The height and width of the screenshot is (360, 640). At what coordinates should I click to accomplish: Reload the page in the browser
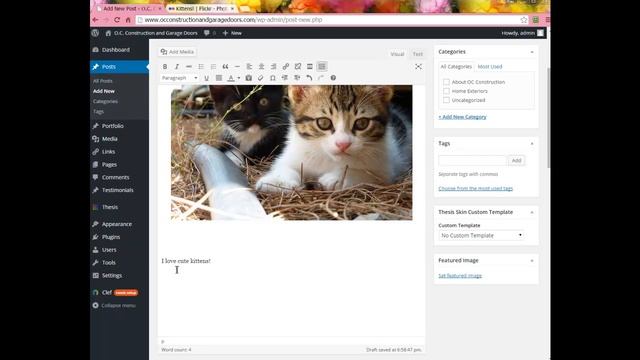click(x=117, y=20)
